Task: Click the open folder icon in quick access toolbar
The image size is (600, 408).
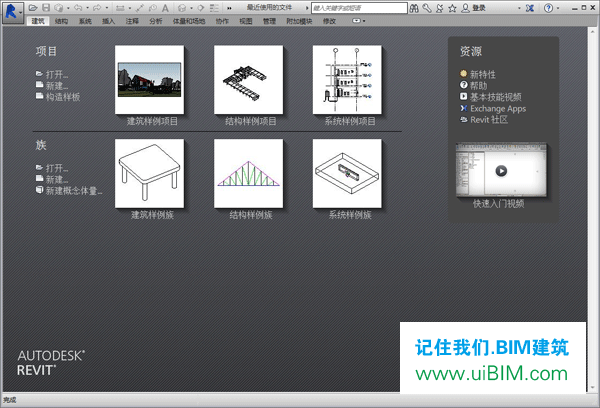Action: click(35, 8)
